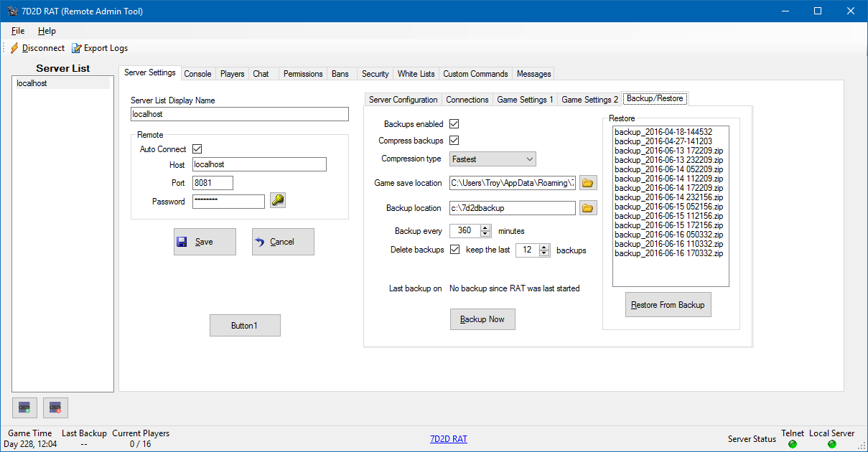The image size is (868, 452).
Task: Uncheck the Backups enabled checkbox
Action: pyautogui.click(x=454, y=124)
